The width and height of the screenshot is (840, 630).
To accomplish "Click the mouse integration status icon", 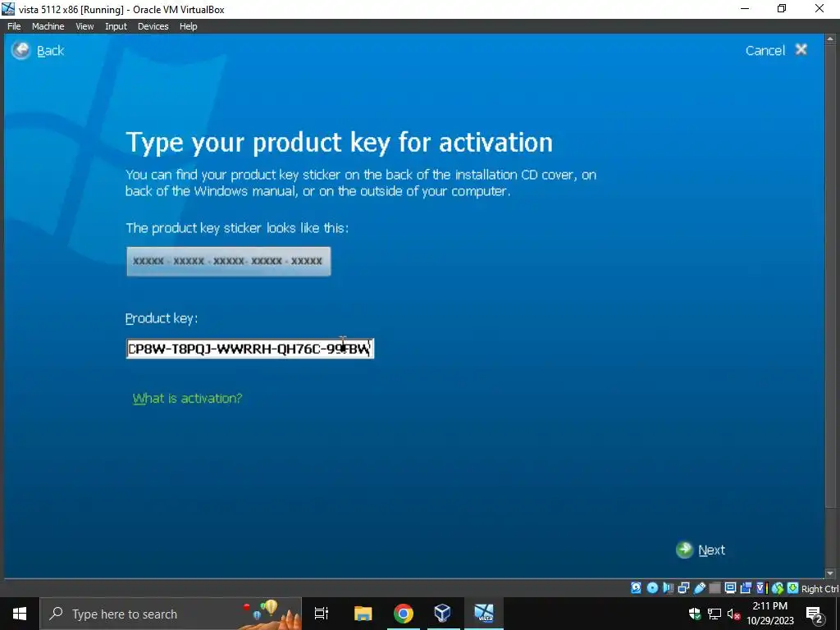I will click(778, 588).
